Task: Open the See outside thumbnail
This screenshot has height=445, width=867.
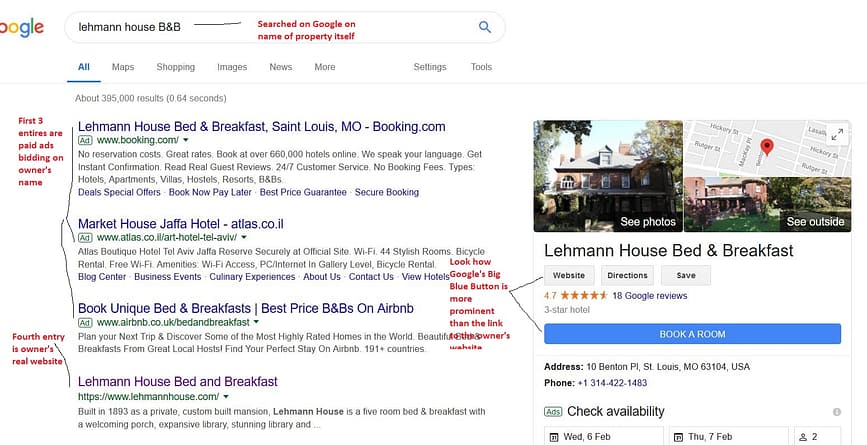Action: click(x=767, y=205)
